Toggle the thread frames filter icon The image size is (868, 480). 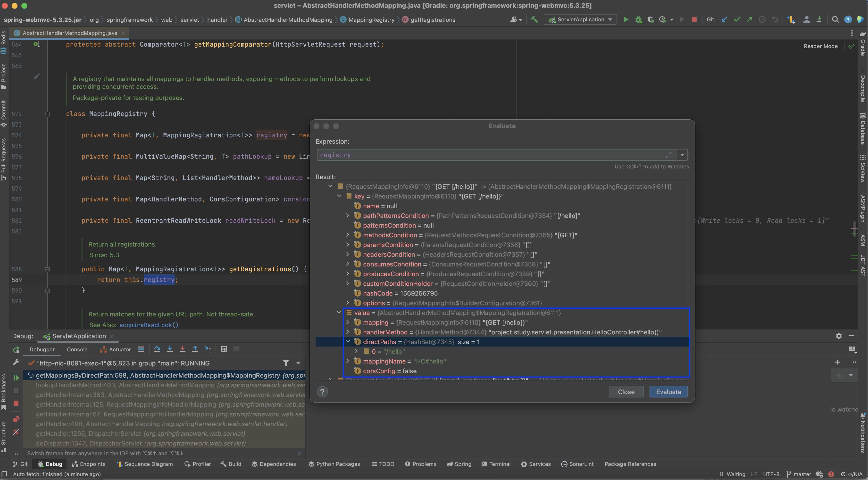pos(286,363)
